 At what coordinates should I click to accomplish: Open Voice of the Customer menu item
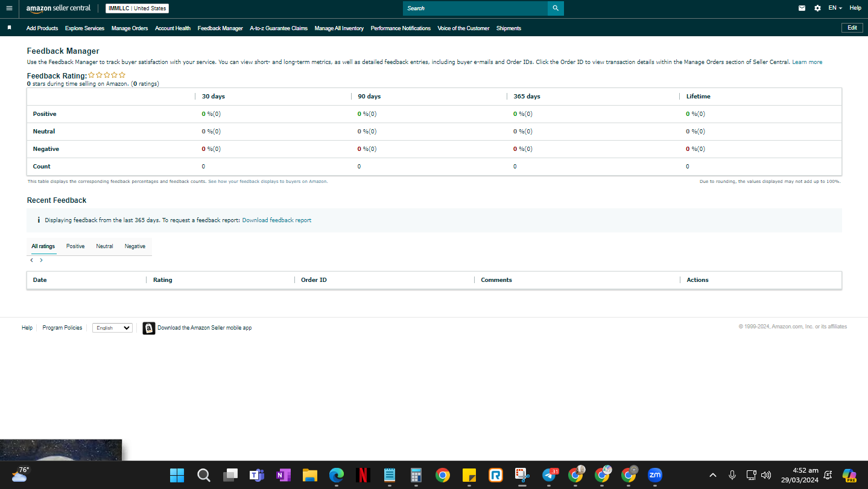coord(463,28)
